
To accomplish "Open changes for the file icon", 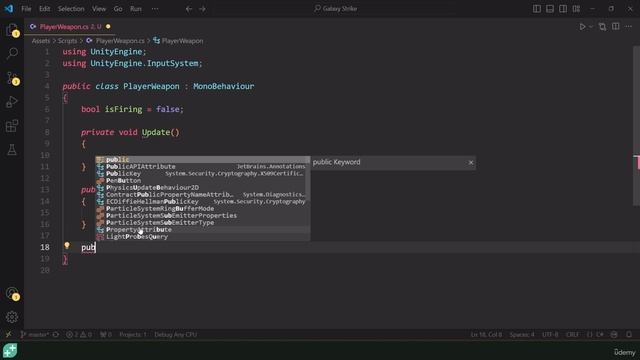I will coord(602,27).
